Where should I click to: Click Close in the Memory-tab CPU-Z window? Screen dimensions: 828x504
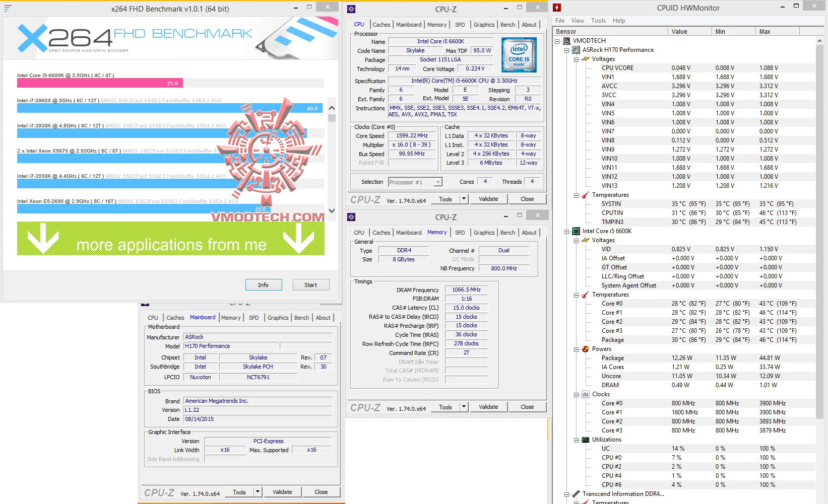point(527,407)
